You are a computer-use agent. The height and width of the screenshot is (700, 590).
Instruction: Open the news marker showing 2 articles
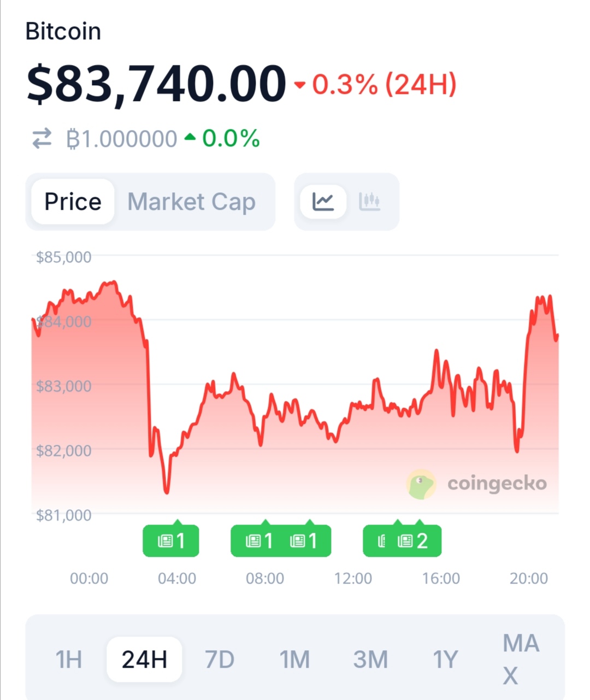click(413, 541)
